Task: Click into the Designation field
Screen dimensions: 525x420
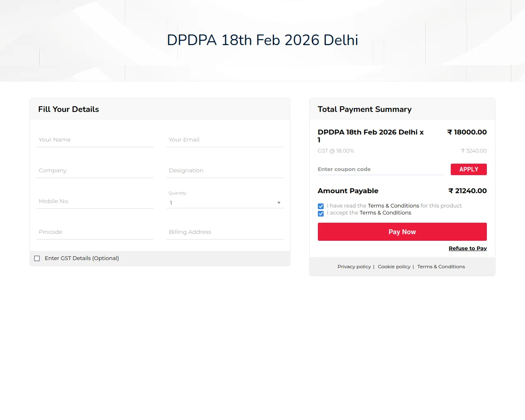Action: (x=225, y=171)
